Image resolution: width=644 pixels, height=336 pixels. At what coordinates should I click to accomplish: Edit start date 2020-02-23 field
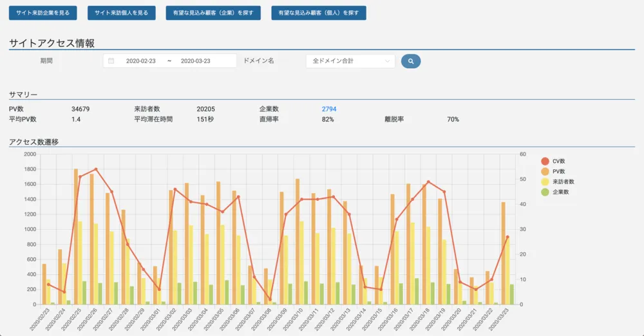pyautogui.click(x=141, y=61)
